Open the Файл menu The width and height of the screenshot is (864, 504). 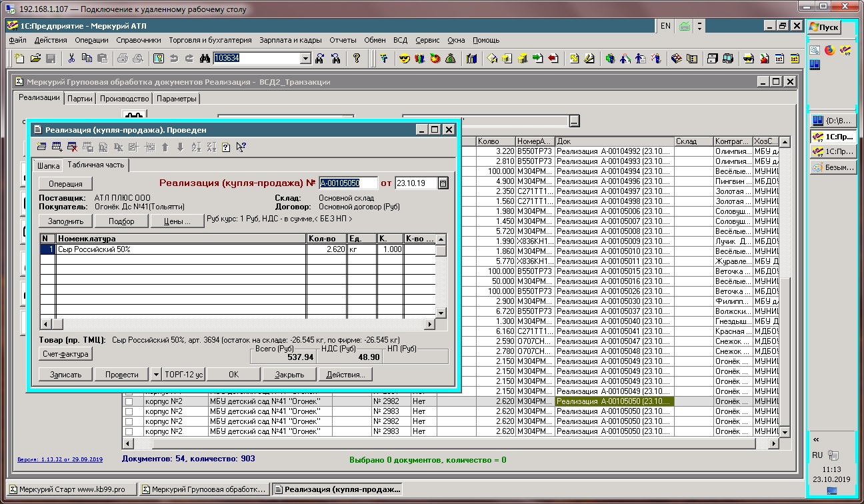(x=18, y=40)
